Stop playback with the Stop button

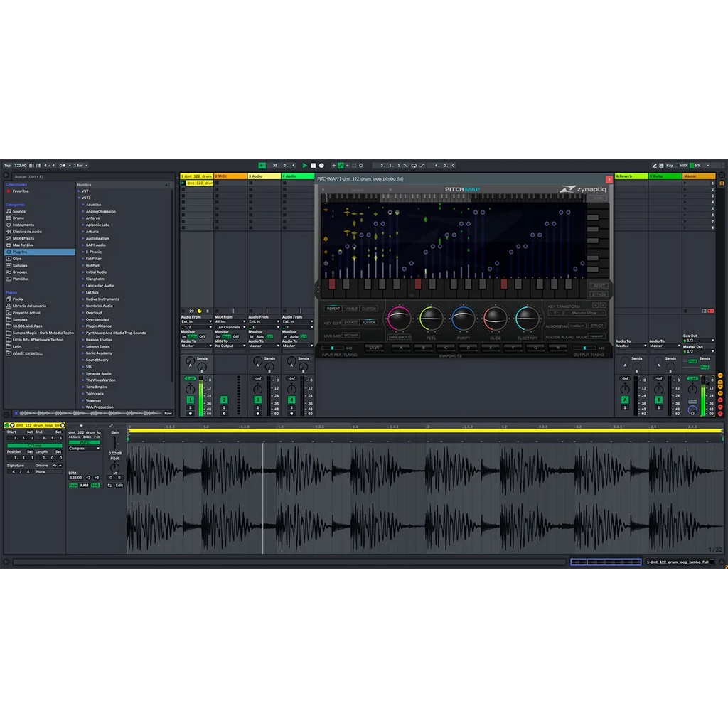(313, 165)
